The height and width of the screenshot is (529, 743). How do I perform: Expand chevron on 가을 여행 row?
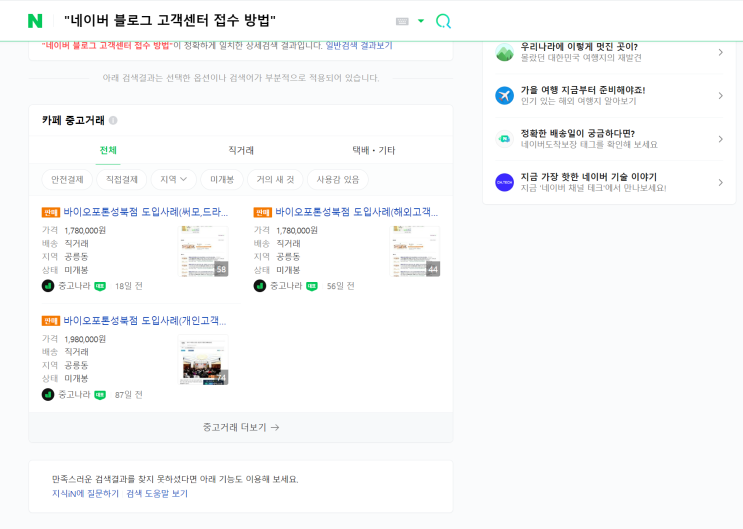pos(720,96)
